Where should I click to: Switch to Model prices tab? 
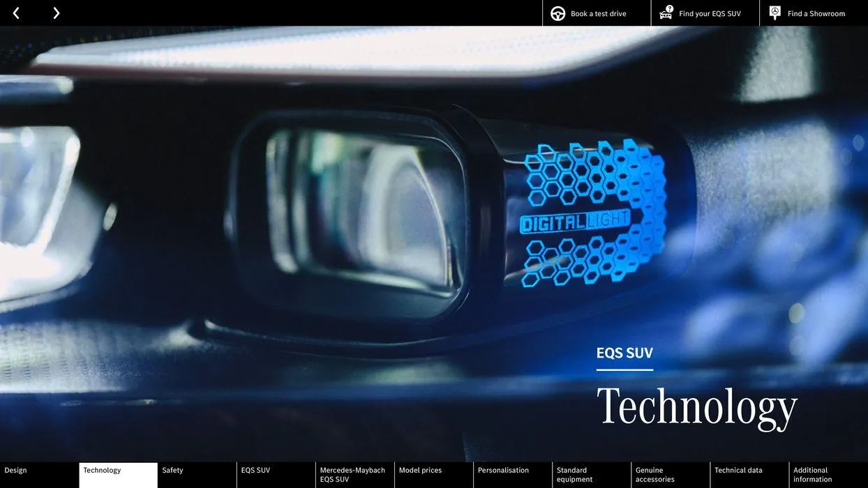tap(434, 475)
